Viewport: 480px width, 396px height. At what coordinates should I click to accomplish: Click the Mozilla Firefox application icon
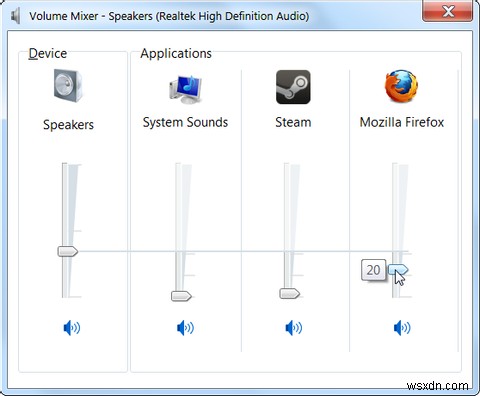pyautogui.click(x=401, y=86)
